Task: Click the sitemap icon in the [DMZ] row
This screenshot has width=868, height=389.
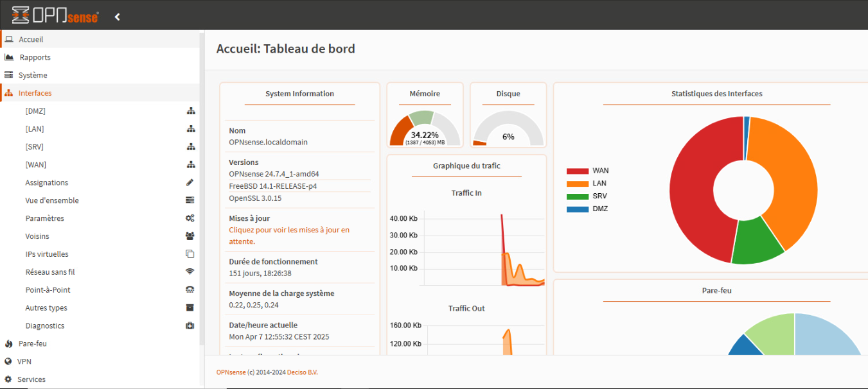Action: click(x=191, y=111)
